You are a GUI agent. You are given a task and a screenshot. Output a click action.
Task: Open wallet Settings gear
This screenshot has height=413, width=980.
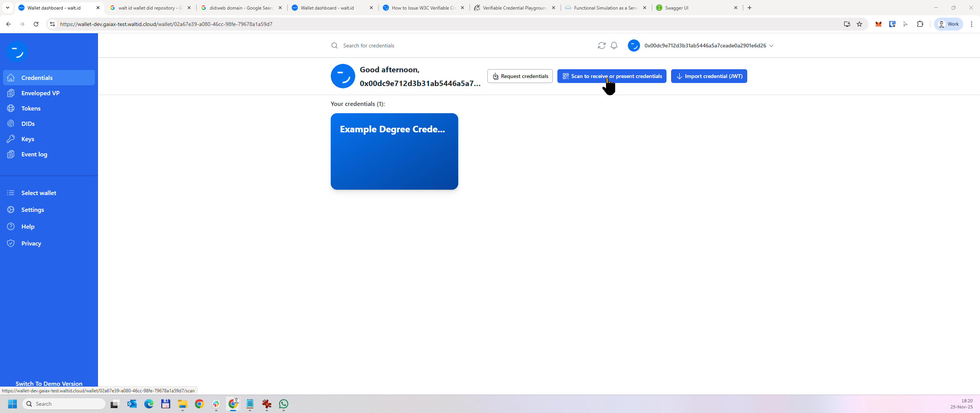33,210
